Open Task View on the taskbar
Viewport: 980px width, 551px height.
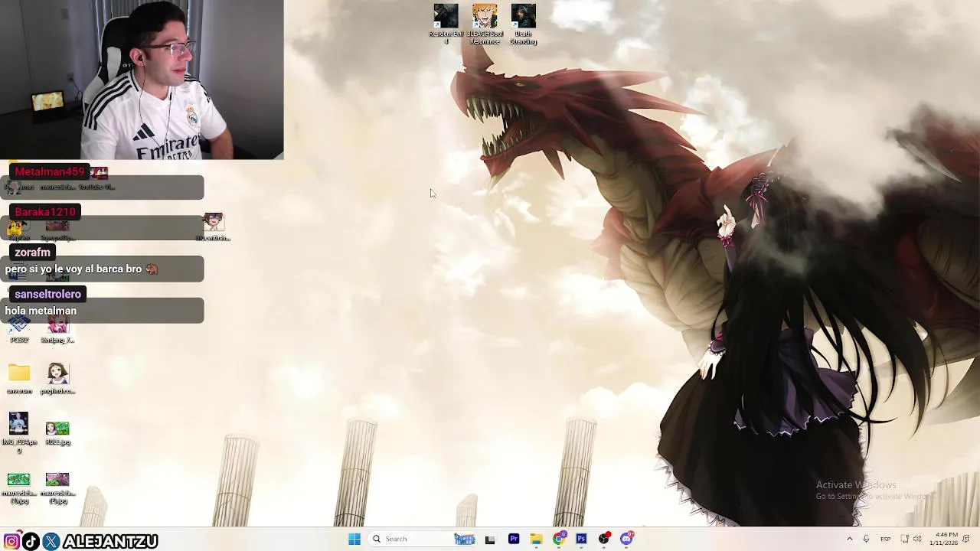pyautogui.click(x=490, y=539)
